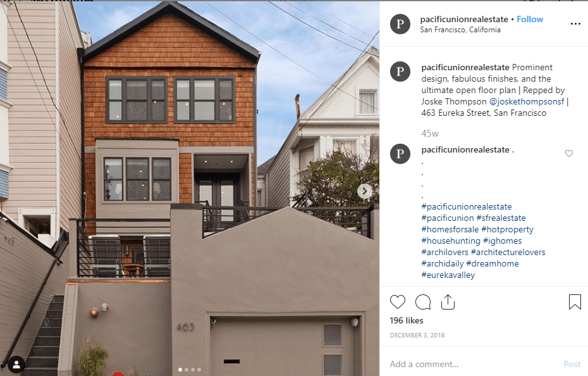Image resolution: width=588 pixels, height=376 pixels.
Task: Open the three-dot more options menu
Action: click(575, 23)
